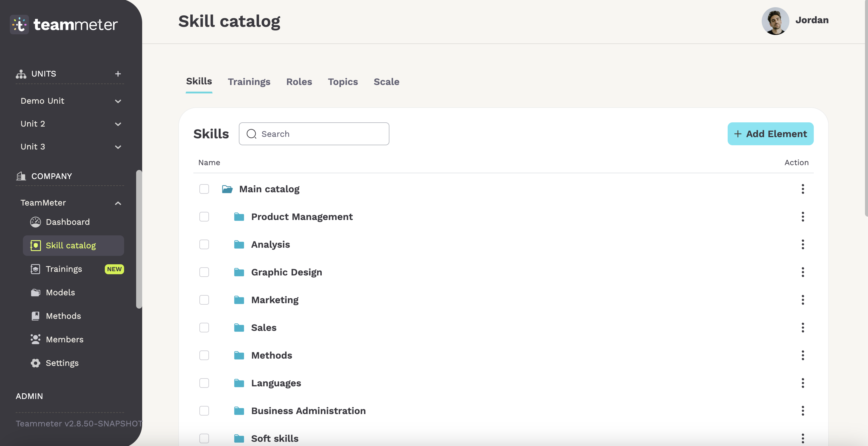Check the Graphic Design checkbox
Viewport: 868px width, 446px height.
204,272
